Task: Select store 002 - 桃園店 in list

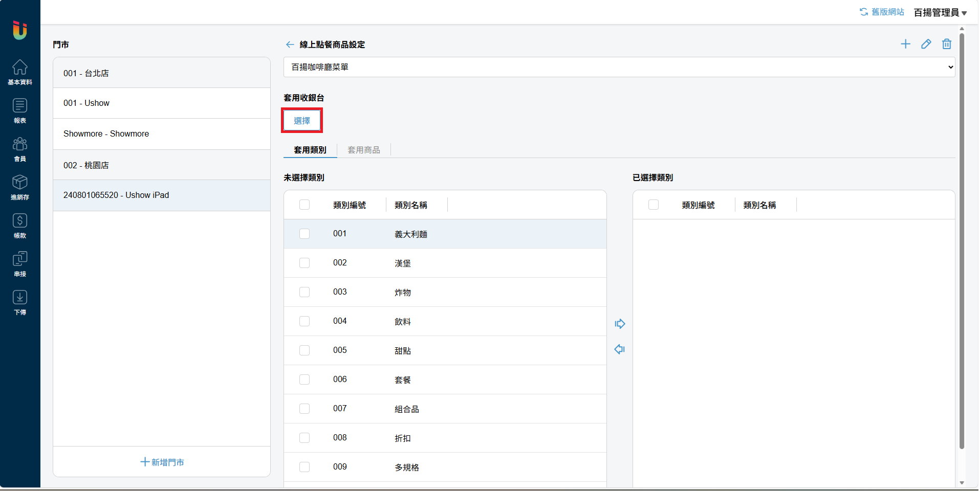Action: (x=162, y=165)
